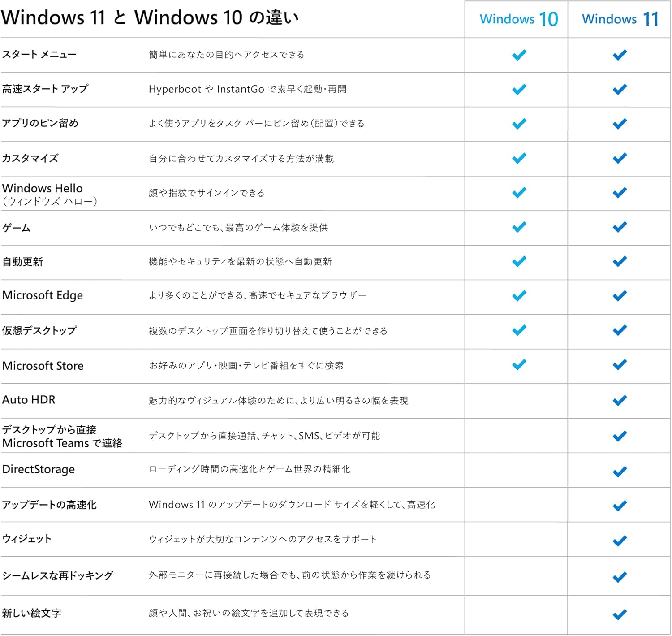Click the Windows 11 checkmark for 新しい絵文字

click(620, 614)
